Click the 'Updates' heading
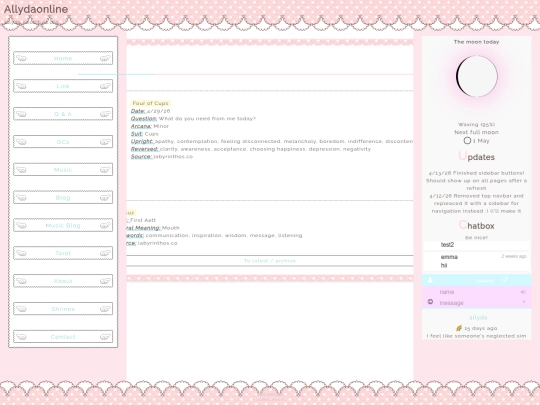Viewport: 540px width, 405px height. 477,157
